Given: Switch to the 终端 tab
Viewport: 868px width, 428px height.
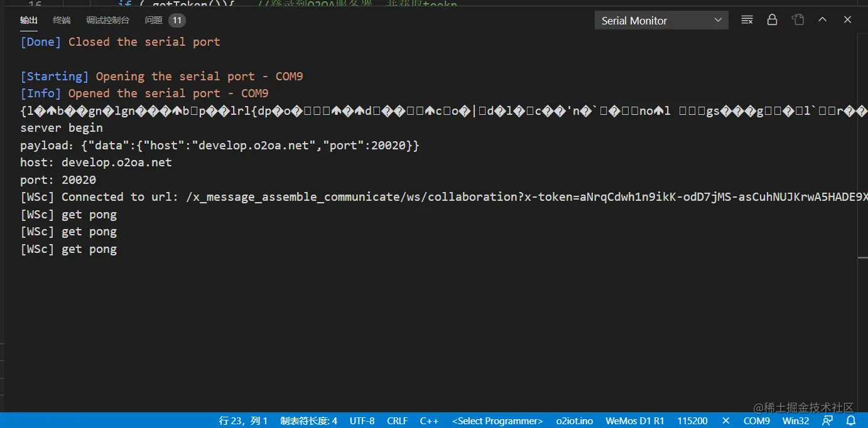Looking at the screenshot, I should pyautogui.click(x=62, y=21).
